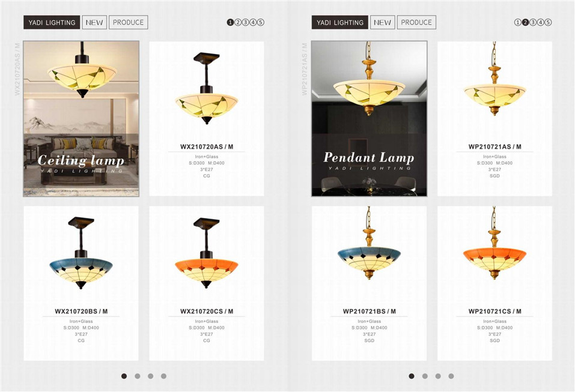Select page 5 indicator on right panel
Image resolution: width=575 pixels, height=392 pixels.
pyautogui.click(x=548, y=22)
